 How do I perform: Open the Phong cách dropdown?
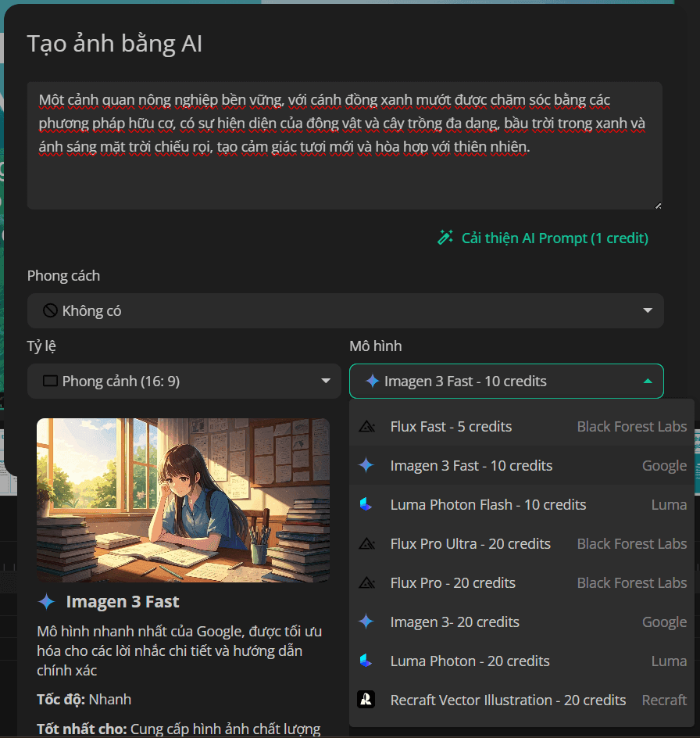345,310
